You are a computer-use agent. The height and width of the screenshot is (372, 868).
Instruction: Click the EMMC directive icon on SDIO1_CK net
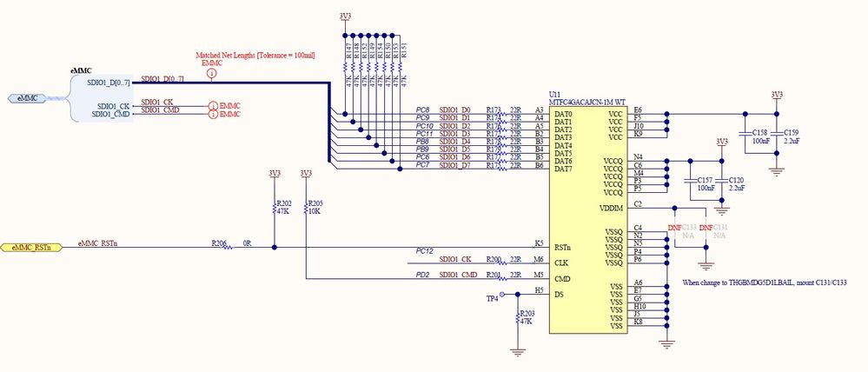coord(213,106)
